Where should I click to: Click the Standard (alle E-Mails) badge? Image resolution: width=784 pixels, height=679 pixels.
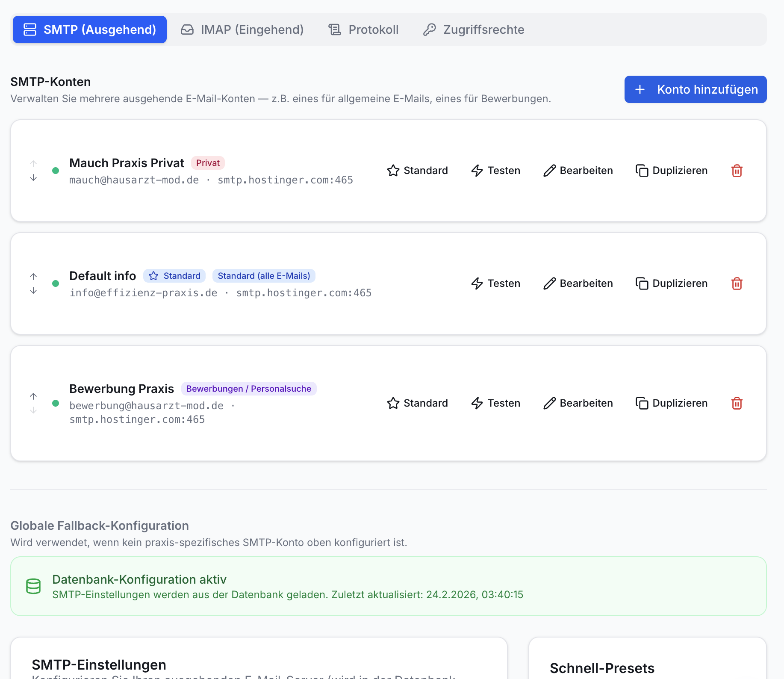[264, 276]
